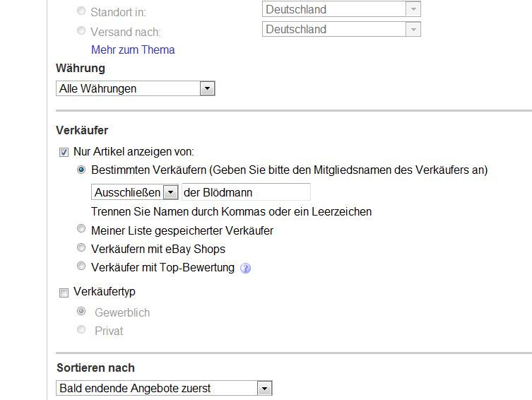The width and height of the screenshot is (532, 400).
Task: Expand the Ausschließen dropdown
Action: point(135,192)
